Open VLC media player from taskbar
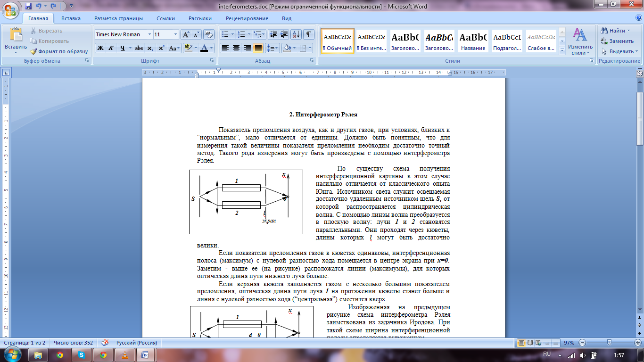The width and height of the screenshot is (644, 362). [x=124, y=354]
